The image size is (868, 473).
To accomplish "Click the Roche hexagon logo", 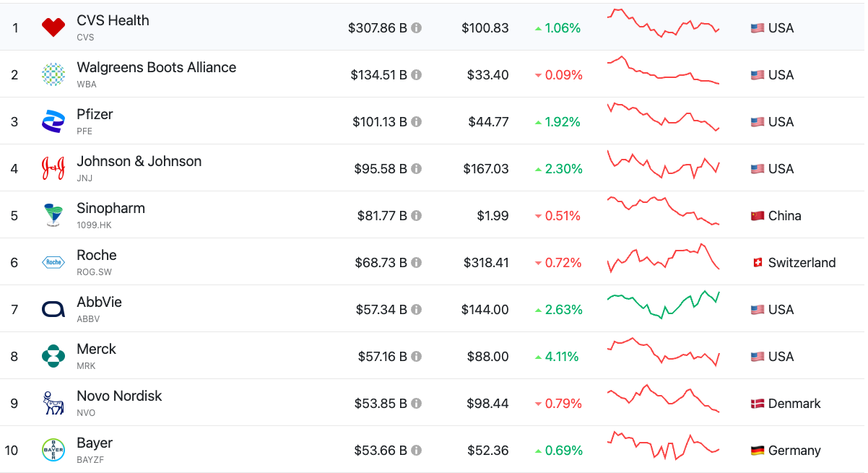I will 53,262.
